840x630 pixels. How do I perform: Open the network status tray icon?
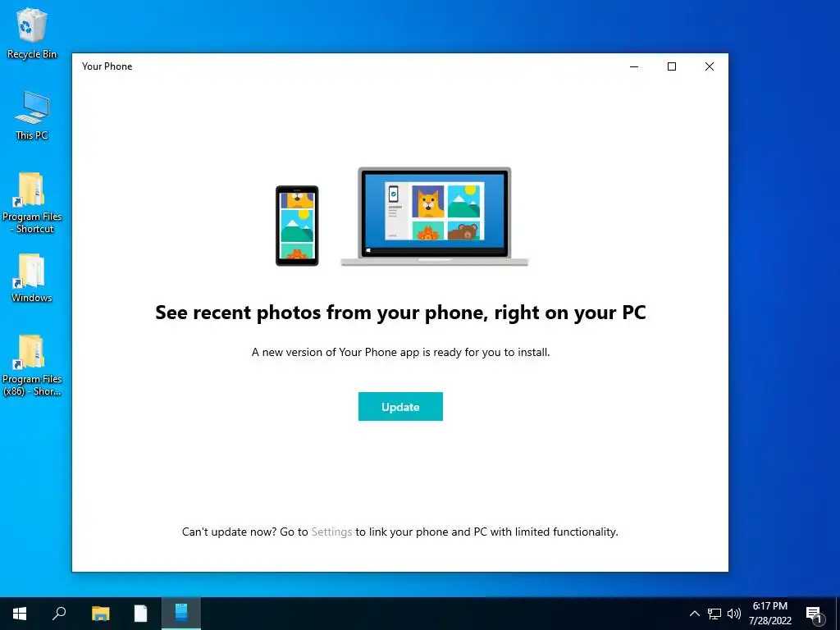[714, 614]
